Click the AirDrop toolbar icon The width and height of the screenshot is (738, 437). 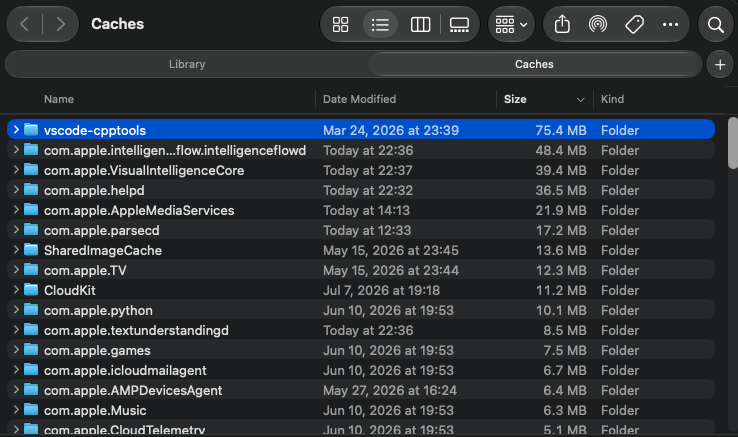coord(598,24)
